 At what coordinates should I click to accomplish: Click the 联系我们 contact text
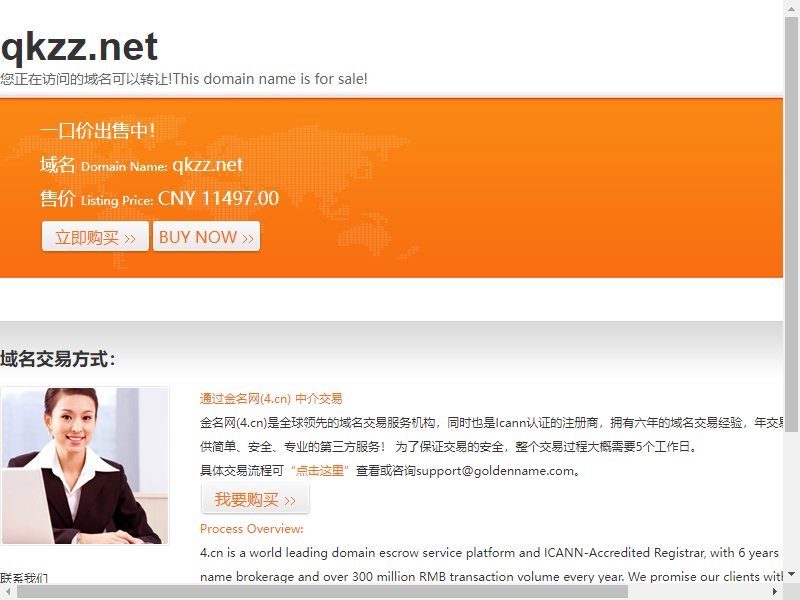(24, 578)
